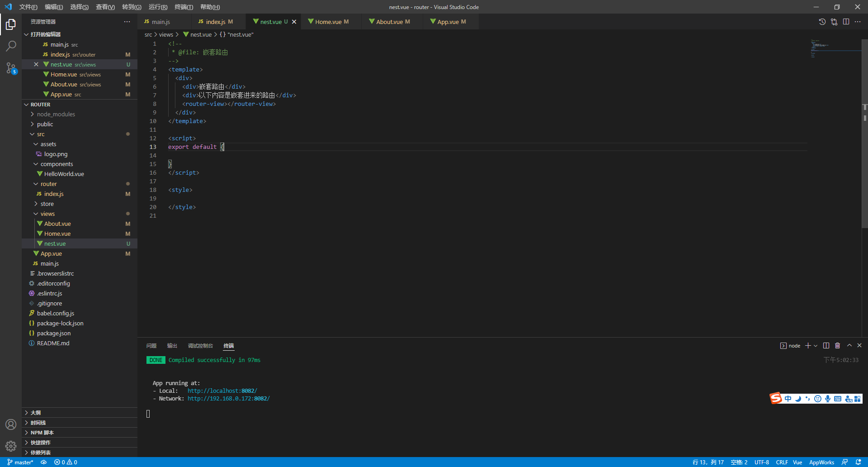
Task: Open errors and warnings count in status bar
Action: point(66,462)
